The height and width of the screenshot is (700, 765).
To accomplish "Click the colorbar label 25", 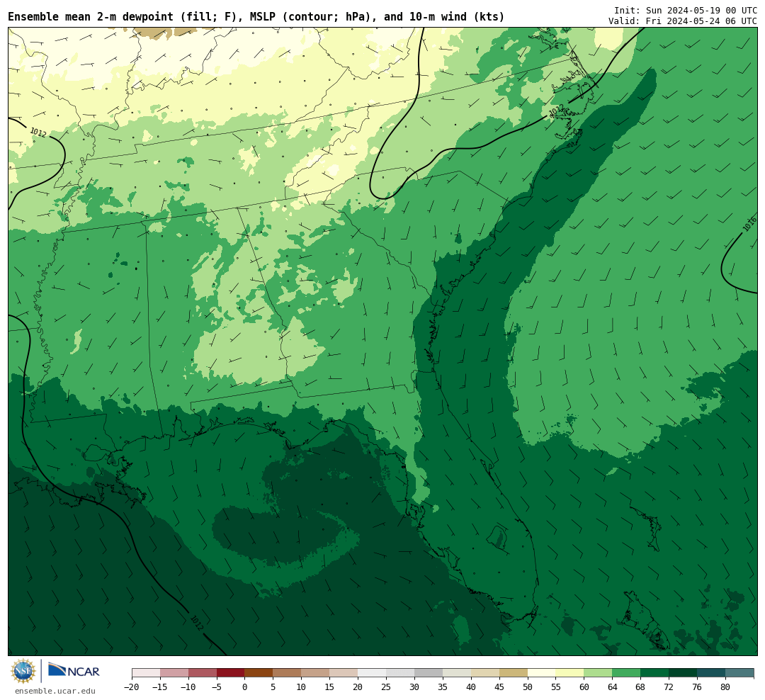I will point(386,687).
